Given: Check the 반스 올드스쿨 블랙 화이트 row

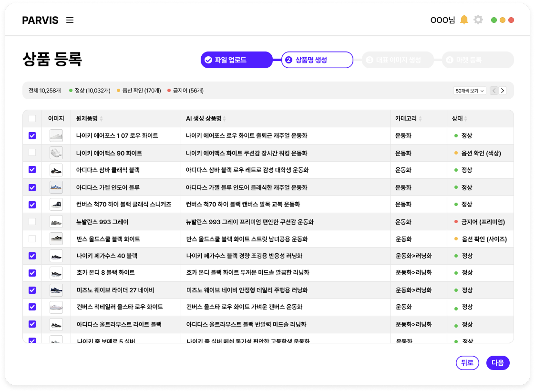Looking at the screenshot, I should (32, 238).
